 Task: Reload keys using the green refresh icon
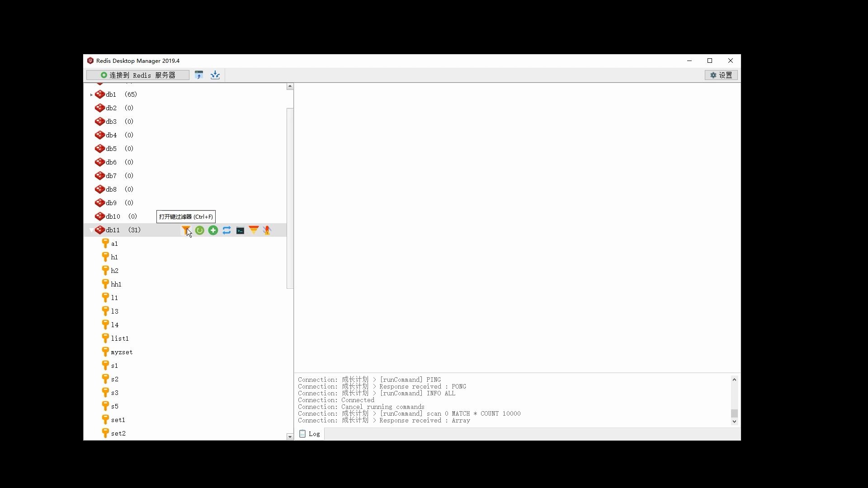[x=199, y=230]
